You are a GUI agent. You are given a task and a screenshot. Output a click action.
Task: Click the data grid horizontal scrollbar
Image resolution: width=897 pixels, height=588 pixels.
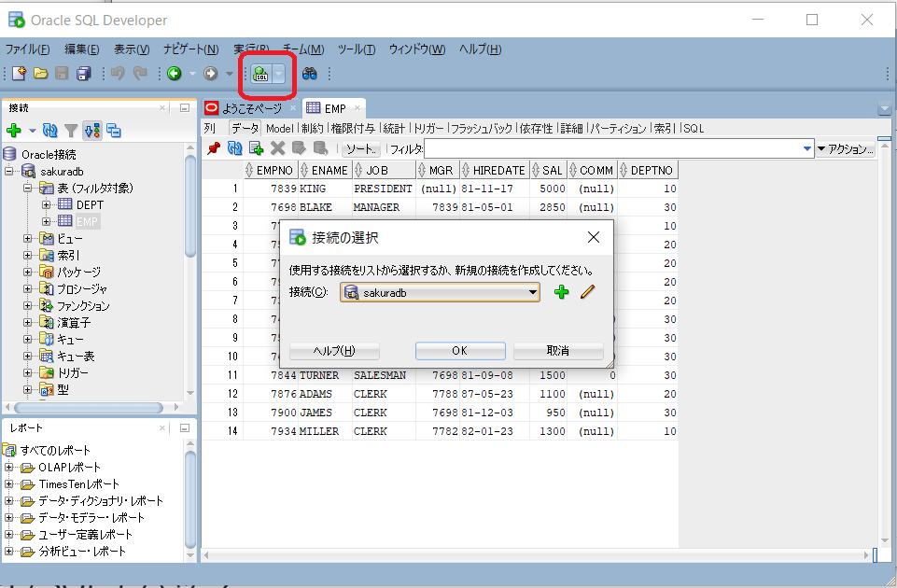click(x=538, y=554)
